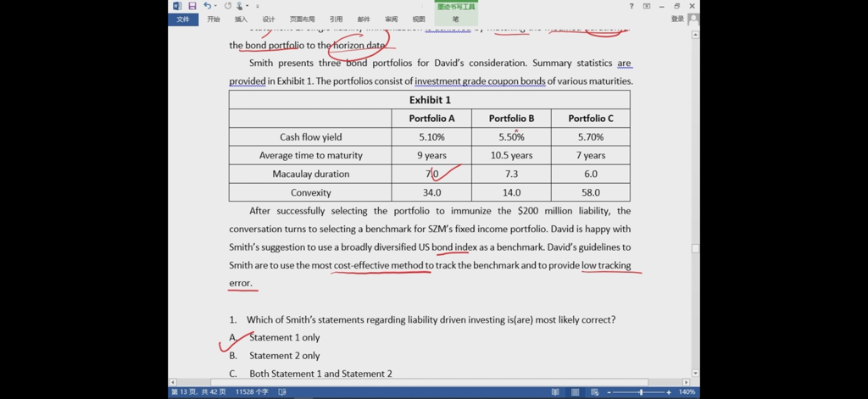Click horizontal scrollbar right arrow

687,382
